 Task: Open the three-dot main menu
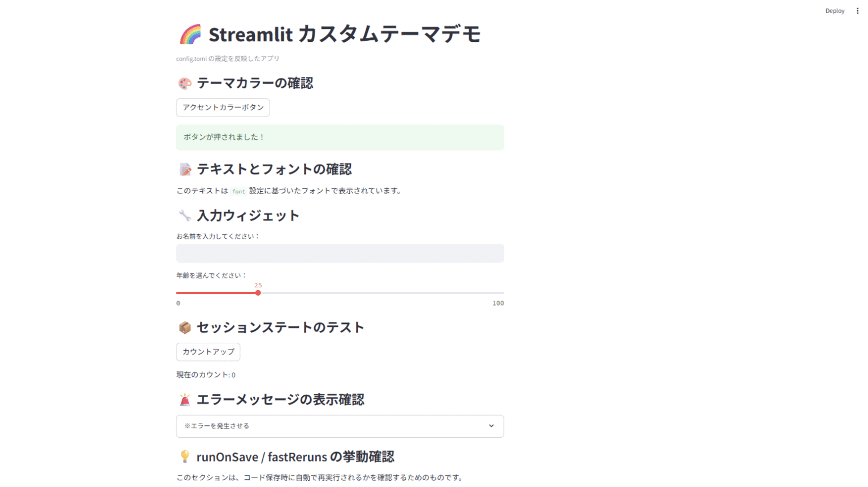point(857,11)
